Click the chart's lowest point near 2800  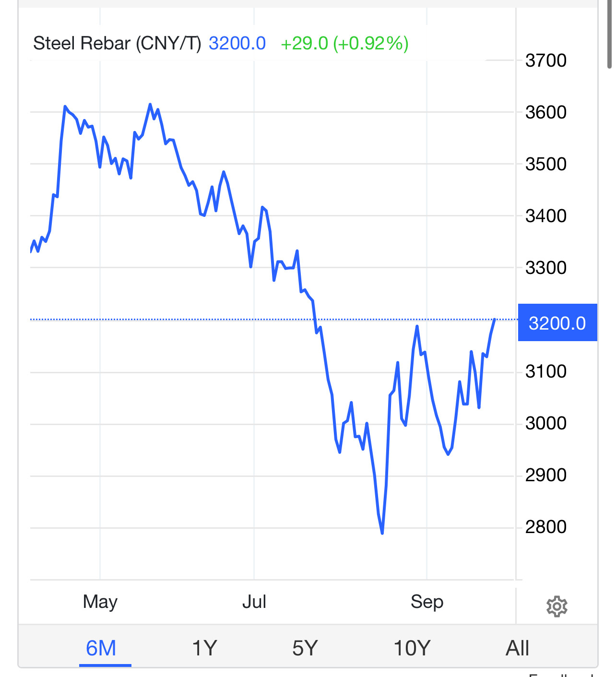tap(382, 533)
